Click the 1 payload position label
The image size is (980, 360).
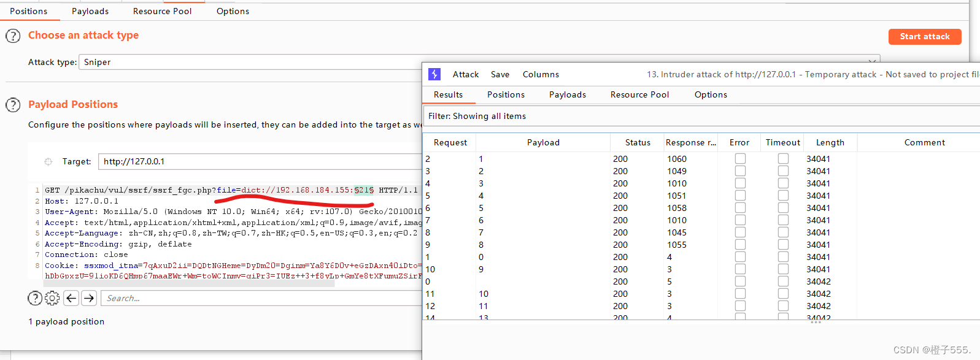[x=66, y=322]
